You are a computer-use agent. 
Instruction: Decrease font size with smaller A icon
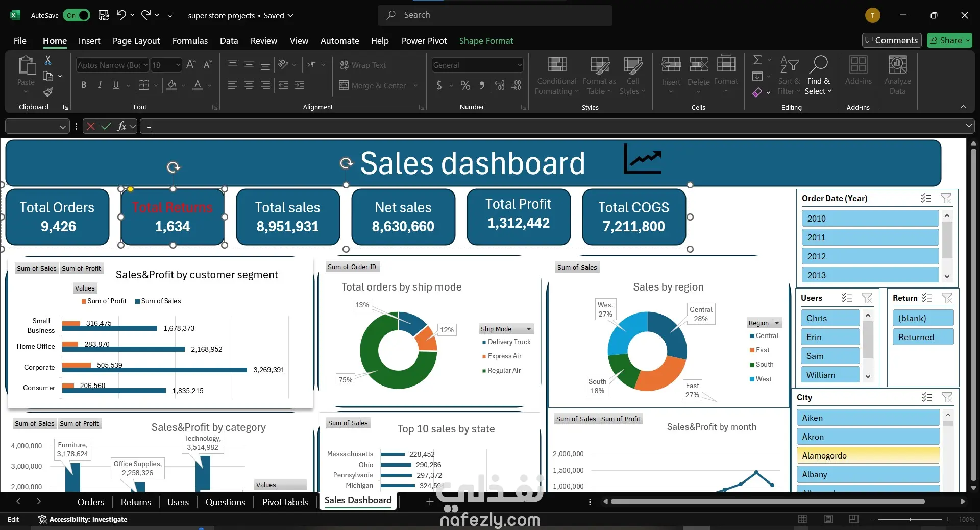[207, 65]
